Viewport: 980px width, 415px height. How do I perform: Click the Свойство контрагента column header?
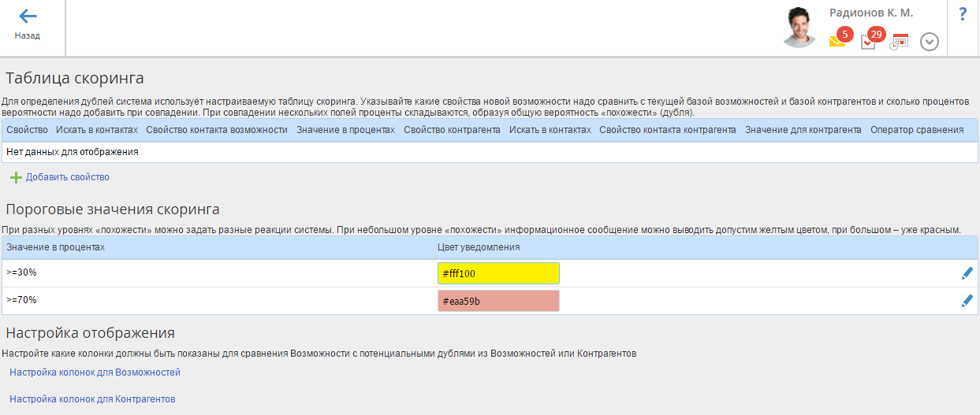[x=452, y=129]
